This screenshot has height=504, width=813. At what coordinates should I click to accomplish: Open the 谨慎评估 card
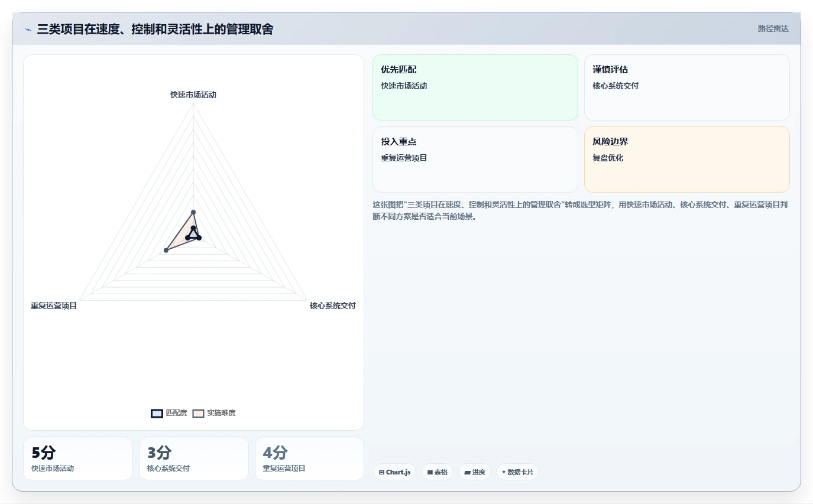coord(686,87)
